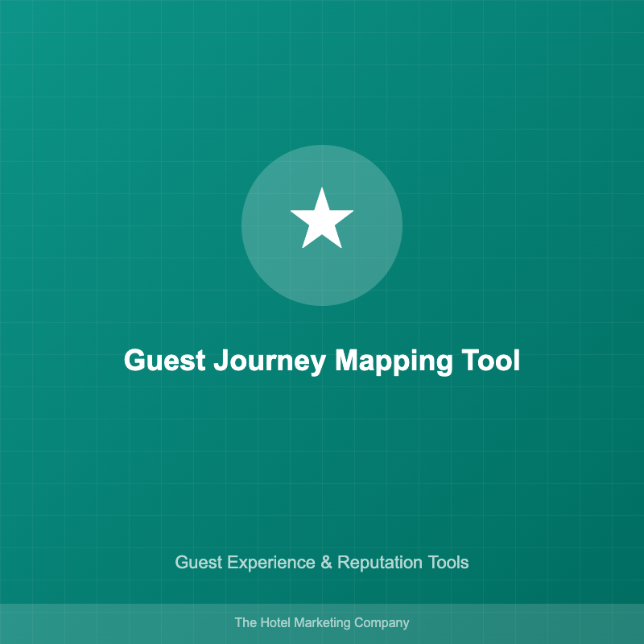This screenshot has width=644, height=644.
Task: Select the Guest Journey Mapping Tool title
Action: [322, 361]
